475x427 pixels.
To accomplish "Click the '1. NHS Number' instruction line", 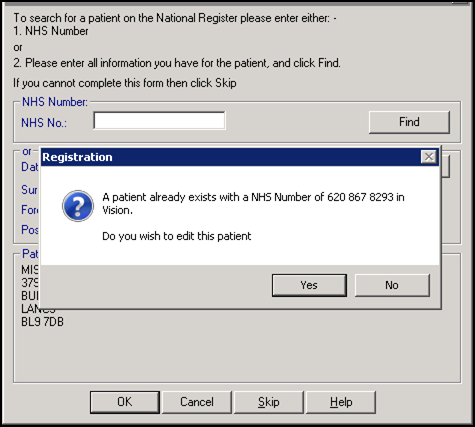I will point(51,31).
